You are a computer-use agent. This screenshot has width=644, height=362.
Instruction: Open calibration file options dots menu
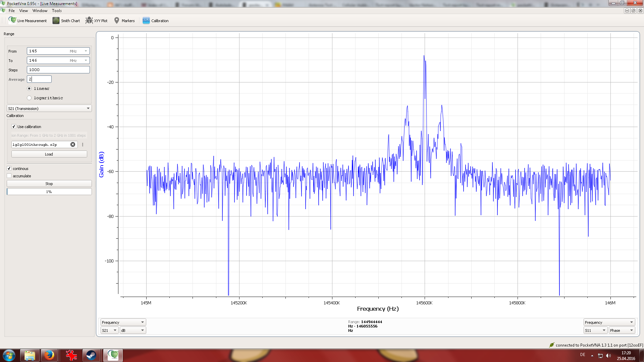click(x=83, y=144)
